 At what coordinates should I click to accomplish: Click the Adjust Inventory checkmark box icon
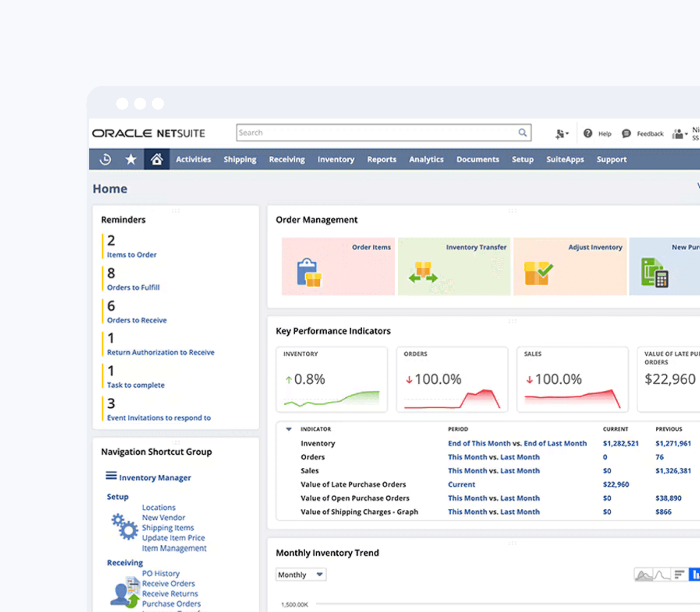(x=538, y=273)
